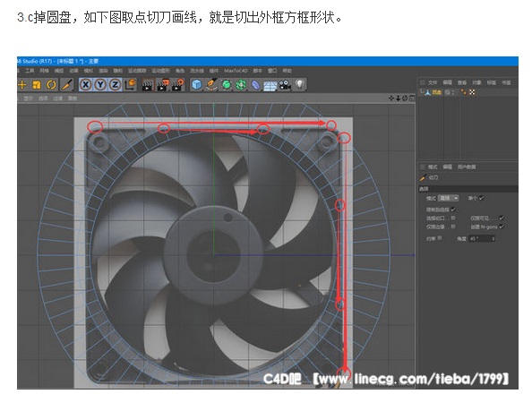The image size is (532, 394).
Task: Open the 工具 menu in menu bar
Action: (x=30, y=71)
